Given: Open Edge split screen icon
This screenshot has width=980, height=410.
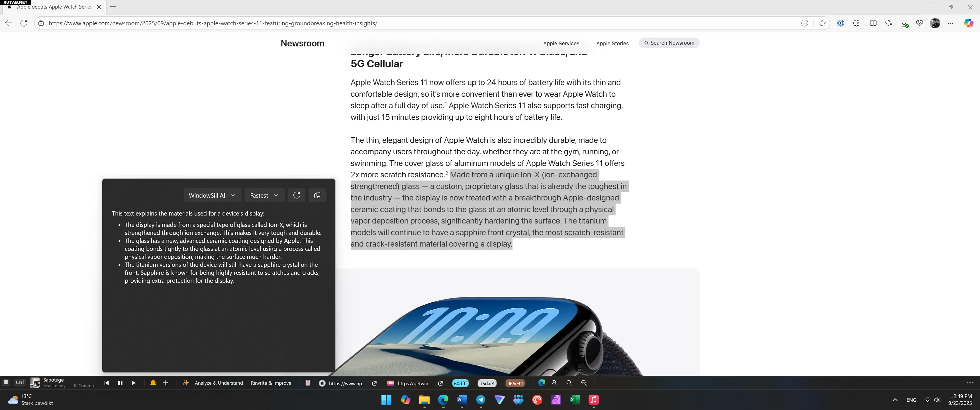Looking at the screenshot, I should (x=873, y=23).
